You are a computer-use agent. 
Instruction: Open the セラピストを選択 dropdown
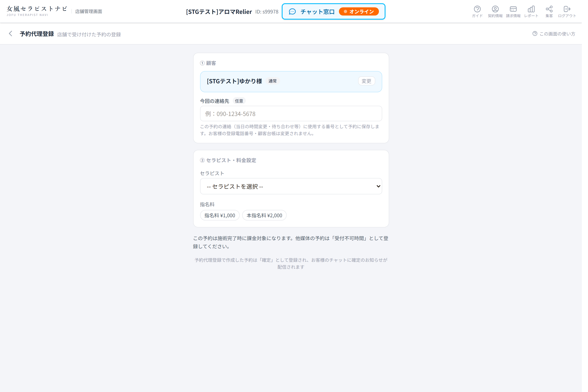click(x=294, y=188)
